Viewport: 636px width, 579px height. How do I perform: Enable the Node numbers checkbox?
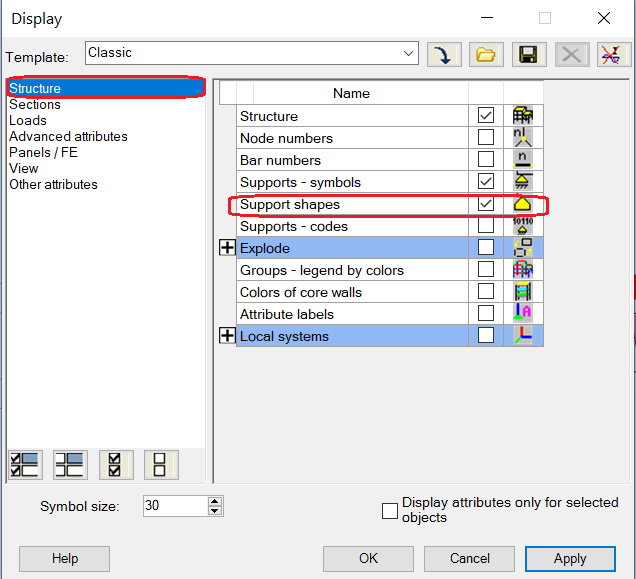[x=486, y=137]
